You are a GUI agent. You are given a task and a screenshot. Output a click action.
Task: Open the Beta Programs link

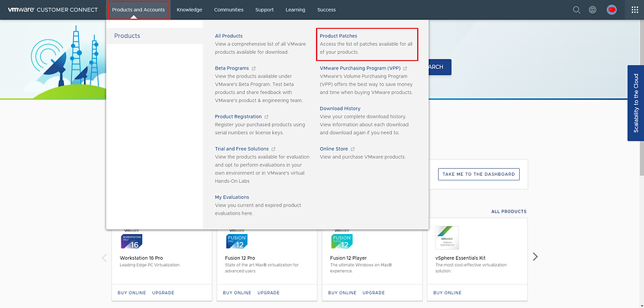[x=232, y=68]
